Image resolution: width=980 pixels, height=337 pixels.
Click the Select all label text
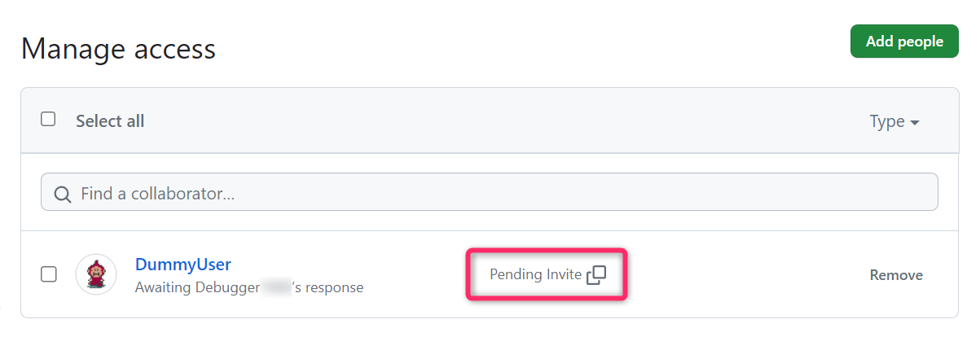[x=110, y=121]
